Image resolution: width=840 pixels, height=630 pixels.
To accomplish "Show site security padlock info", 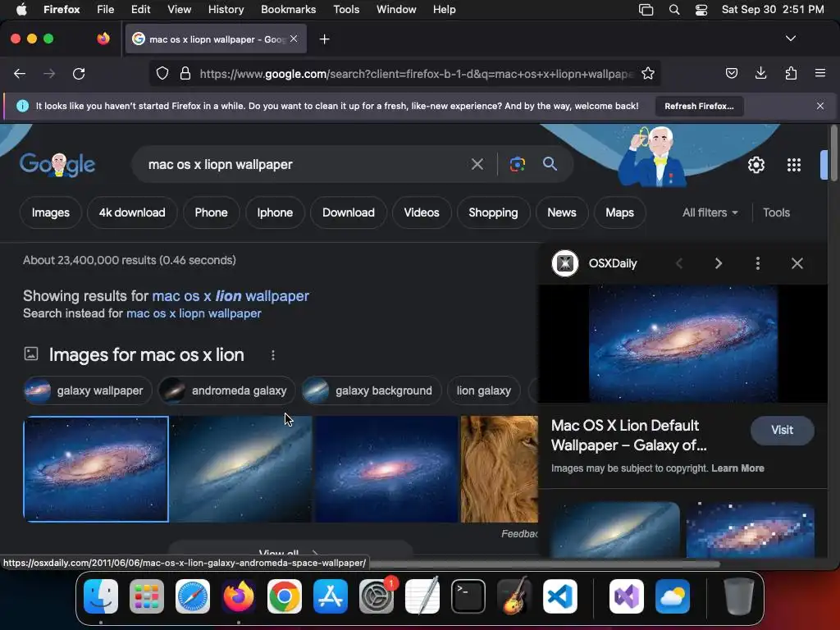I will [185, 73].
